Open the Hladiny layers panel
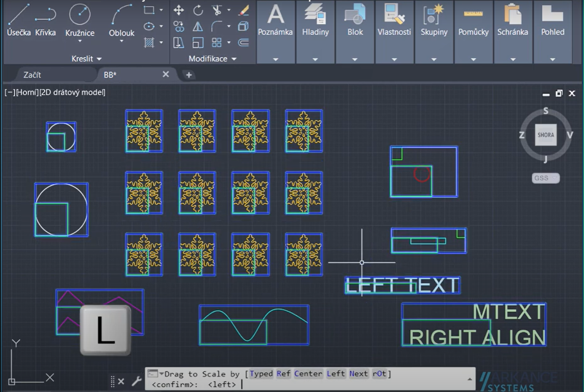The height and width of the screenshot is (392, 584). [315, 32]
